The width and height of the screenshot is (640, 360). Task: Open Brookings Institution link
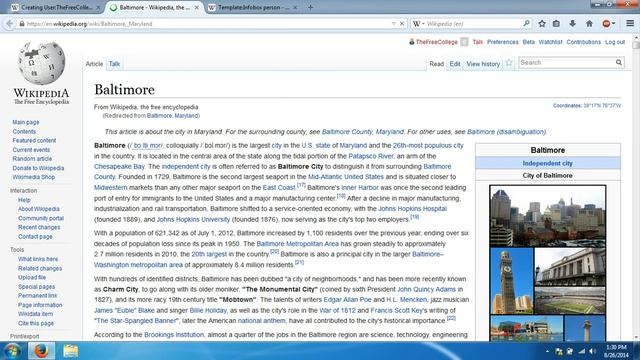click(174, 335)
